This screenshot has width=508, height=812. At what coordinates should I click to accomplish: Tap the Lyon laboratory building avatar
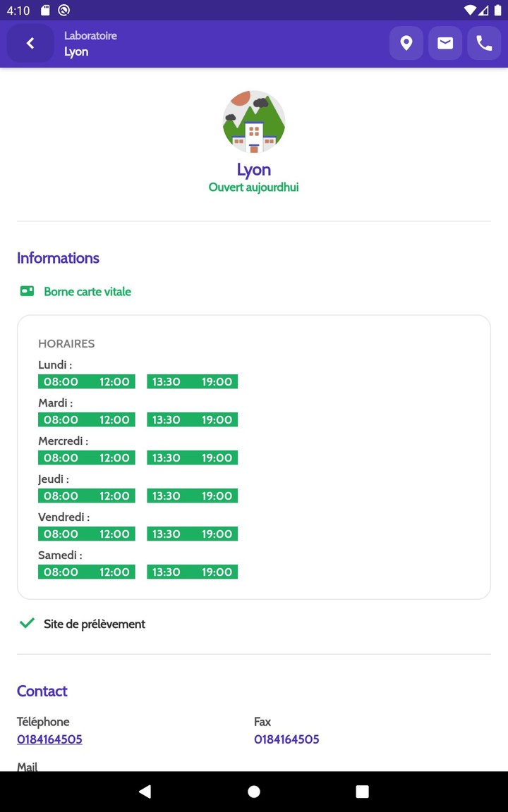pos(254,122)
